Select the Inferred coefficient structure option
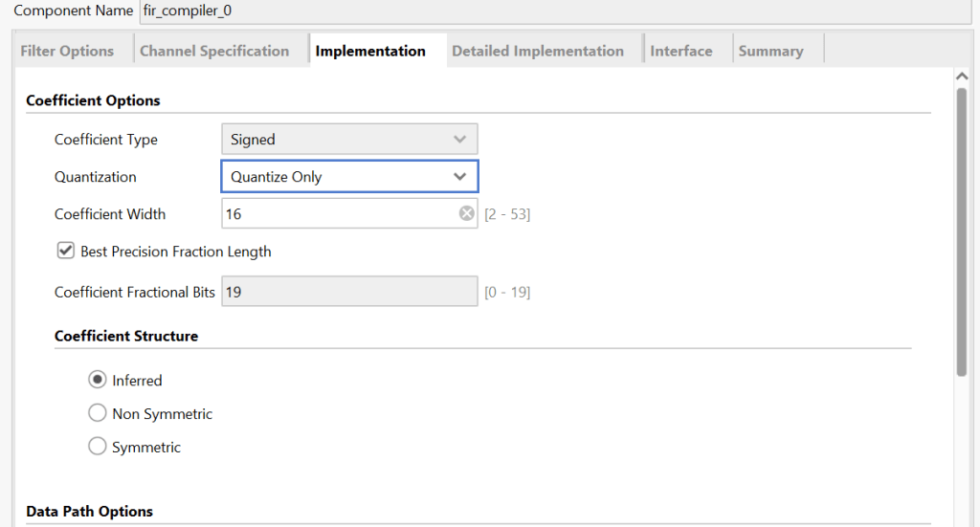The width and height of the screenshot is (980, 527). (98, 381)
